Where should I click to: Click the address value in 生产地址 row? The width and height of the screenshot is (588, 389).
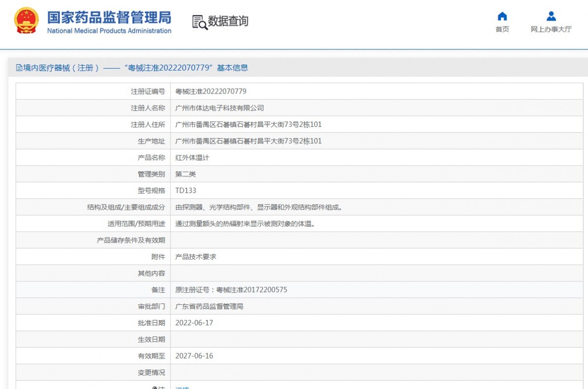(248, 141)
